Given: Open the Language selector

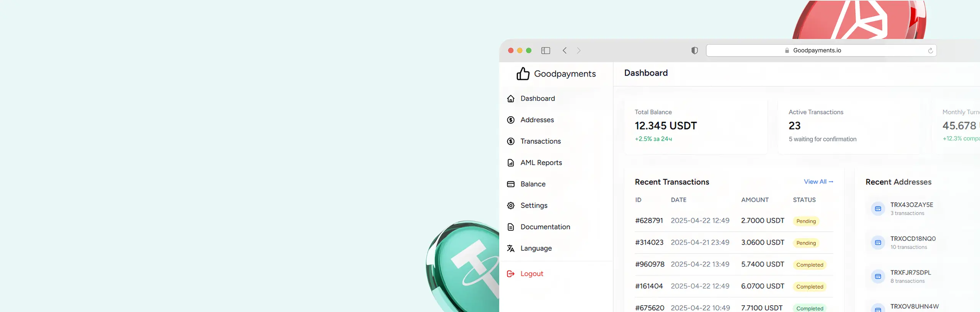Looking at the screenshot, I should [x=536, y=249].
